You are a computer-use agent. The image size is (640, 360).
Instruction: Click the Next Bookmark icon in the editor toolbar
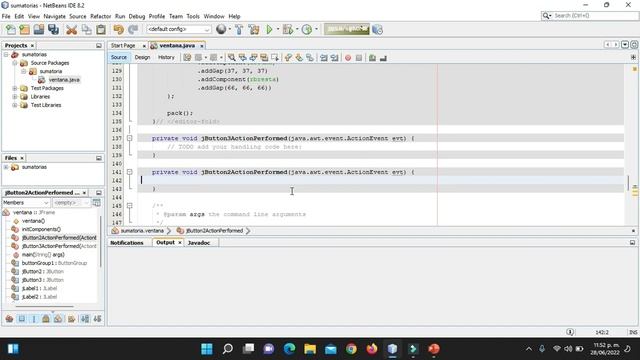pyautogui.click(x=299, y=58)
